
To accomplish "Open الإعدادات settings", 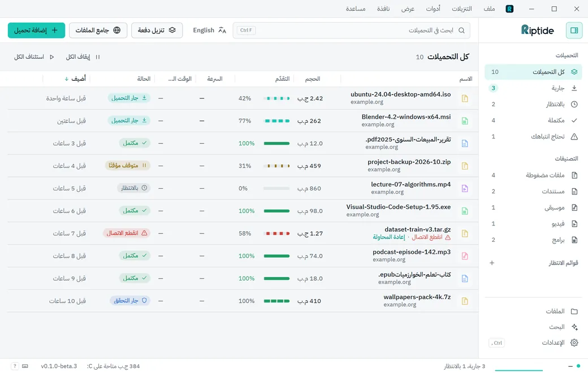I will point(533,342).
